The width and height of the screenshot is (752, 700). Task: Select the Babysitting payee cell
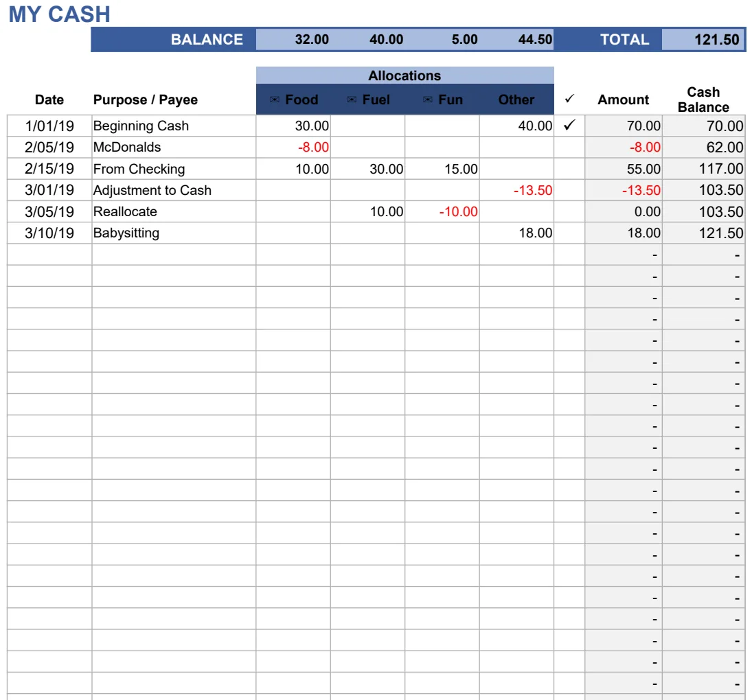coord(174,233)
